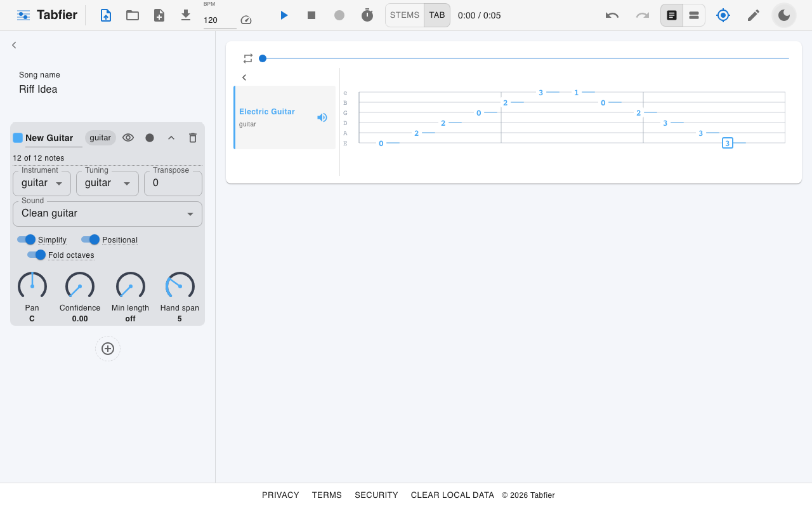This screenshot has width=812, height=508.
Task: Click the speedometer tempo icon
Action: tap(247, 20)
